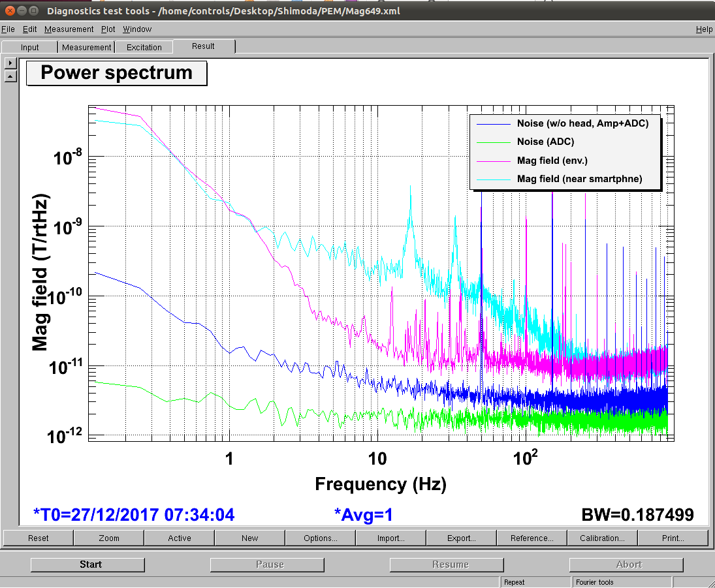This screenshot has width=715, height=588.
Task: Start the measurement with the Start button
Action: tap(91, 565)
